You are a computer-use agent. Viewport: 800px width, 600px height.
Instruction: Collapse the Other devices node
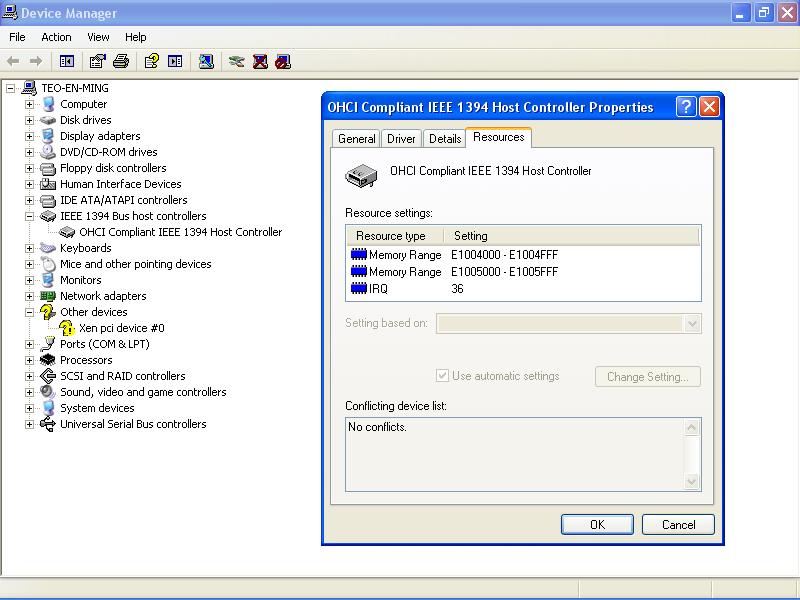click(30, 312)
